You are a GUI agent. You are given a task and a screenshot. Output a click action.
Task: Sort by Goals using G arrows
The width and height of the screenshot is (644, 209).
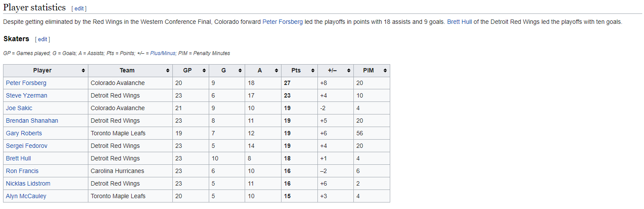tap(240, 71)
